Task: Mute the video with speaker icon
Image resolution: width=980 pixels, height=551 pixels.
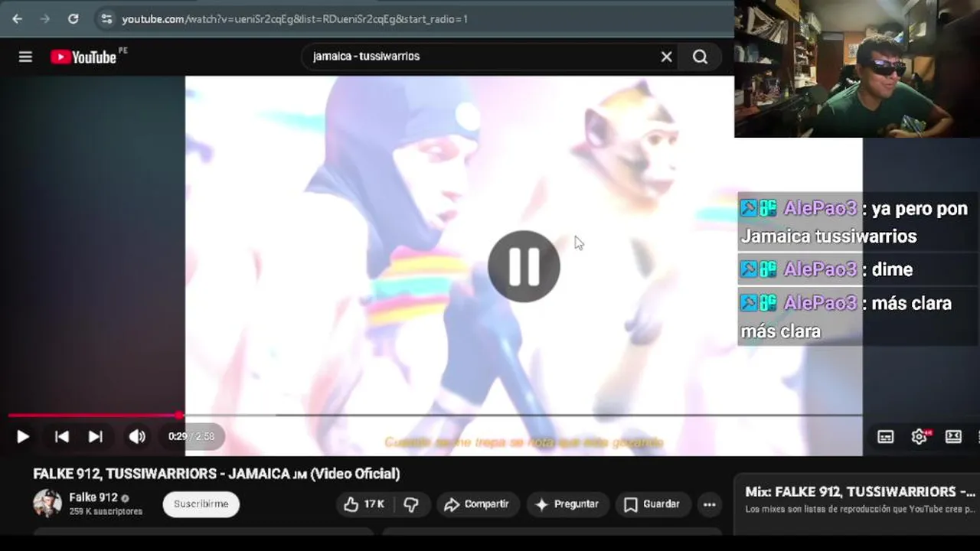Action: [137, 436]
